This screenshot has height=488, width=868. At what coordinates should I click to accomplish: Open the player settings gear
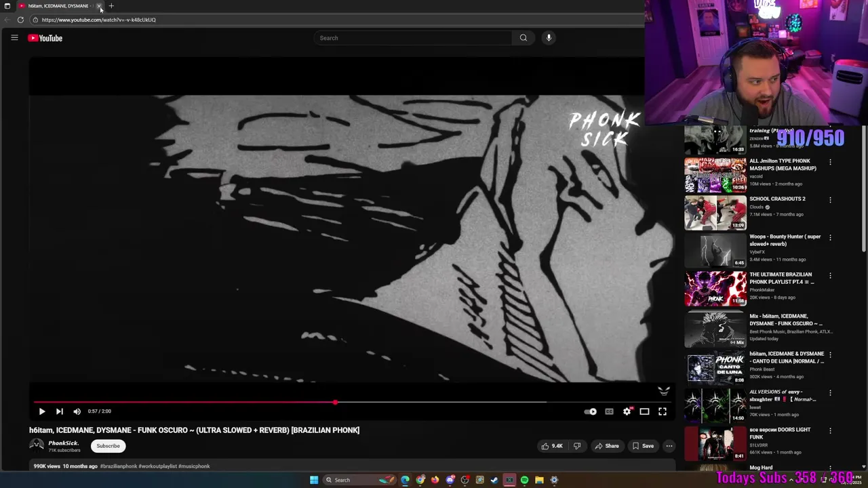(x=627, y=411)
